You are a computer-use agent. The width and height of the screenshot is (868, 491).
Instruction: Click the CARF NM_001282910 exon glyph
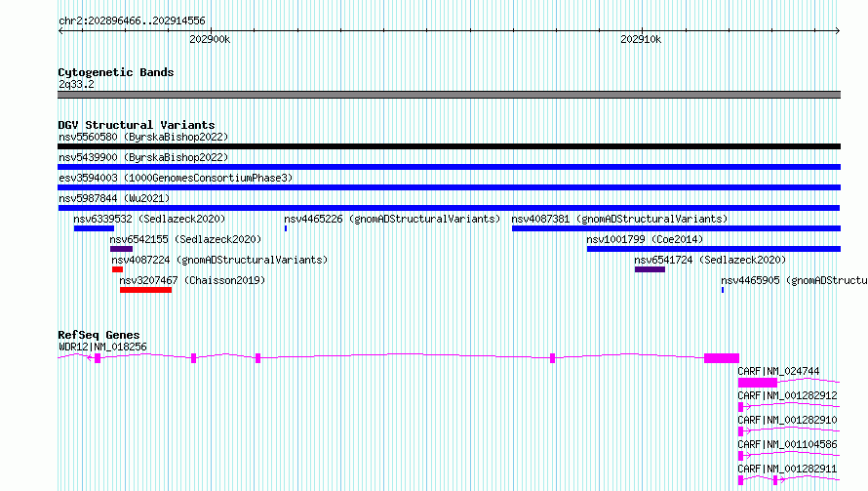(740, 431)
